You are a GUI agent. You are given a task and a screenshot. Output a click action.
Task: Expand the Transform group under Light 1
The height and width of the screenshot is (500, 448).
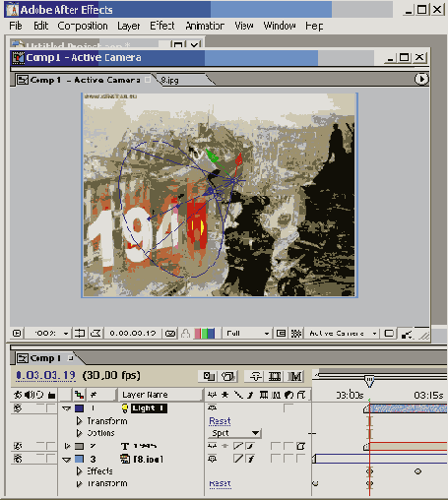tap(79, 421)
